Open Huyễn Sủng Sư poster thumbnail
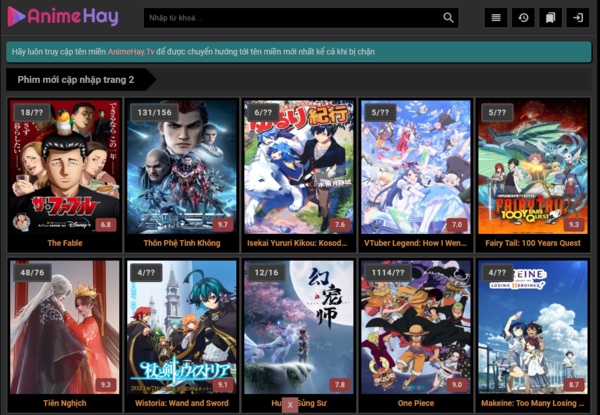This screenshot has width=600, height=415. [299, 327]
